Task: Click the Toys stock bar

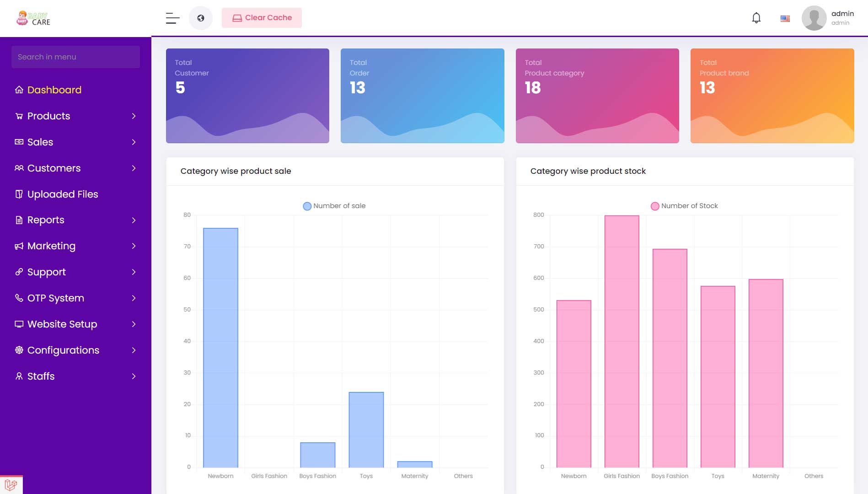Action: click(718, 377)
